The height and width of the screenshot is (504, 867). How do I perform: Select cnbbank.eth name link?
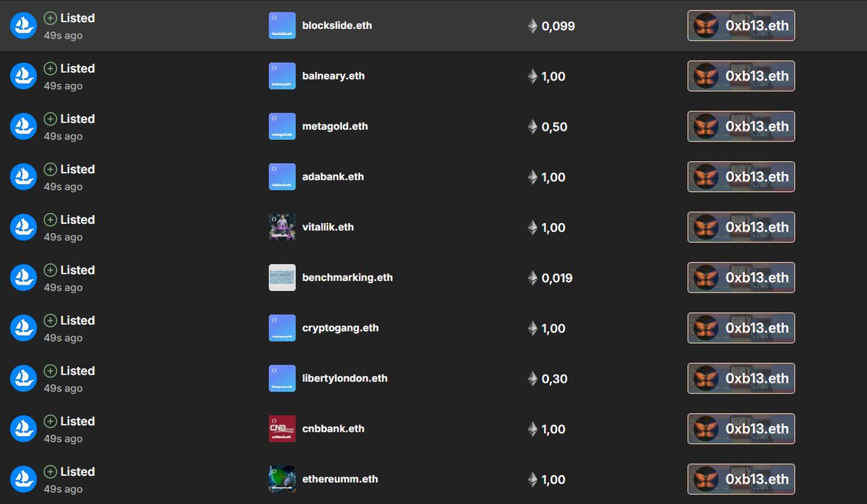[x=333, y=429]
